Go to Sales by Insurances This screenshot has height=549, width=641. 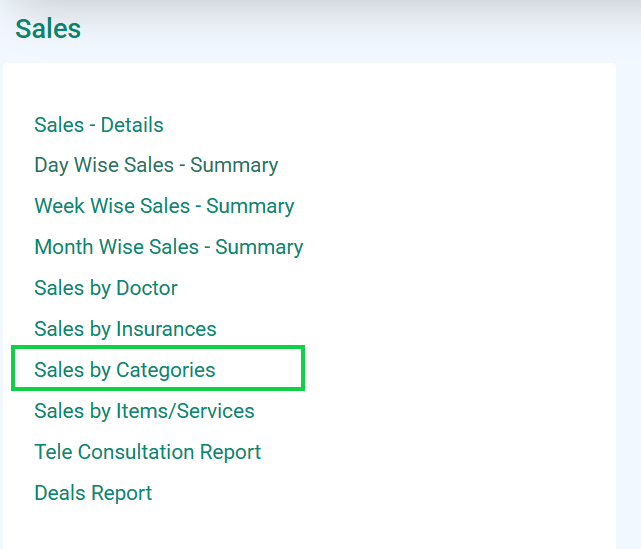coord(125,329)
